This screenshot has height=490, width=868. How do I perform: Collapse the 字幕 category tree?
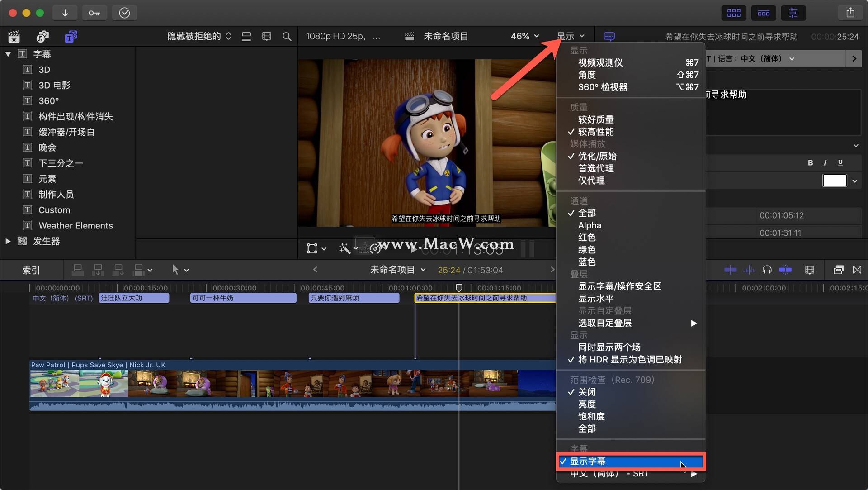pyautogui.click(x=8, y=54)
